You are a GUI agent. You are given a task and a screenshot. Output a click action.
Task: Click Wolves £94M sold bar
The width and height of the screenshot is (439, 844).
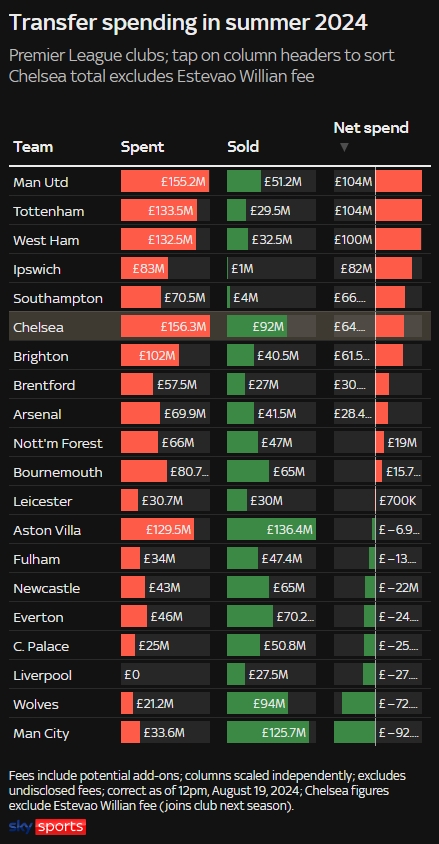pos(257,704)
